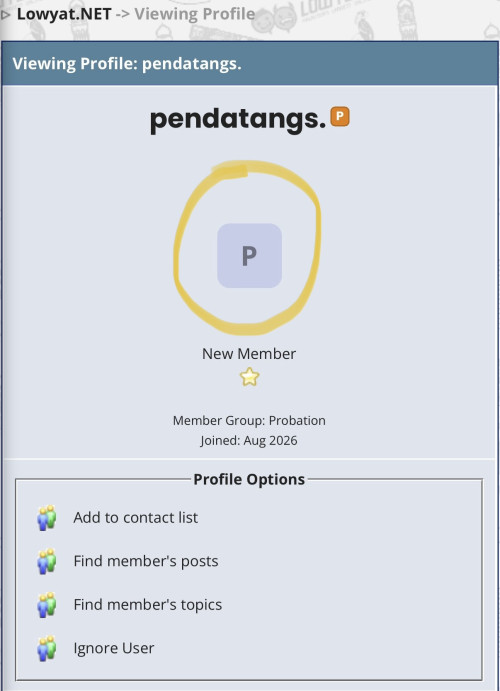The height and width of the screenshot is (691, 500).
Task: Click the New Member rank title
Action: pyautogui.click(x=249, y=353)
